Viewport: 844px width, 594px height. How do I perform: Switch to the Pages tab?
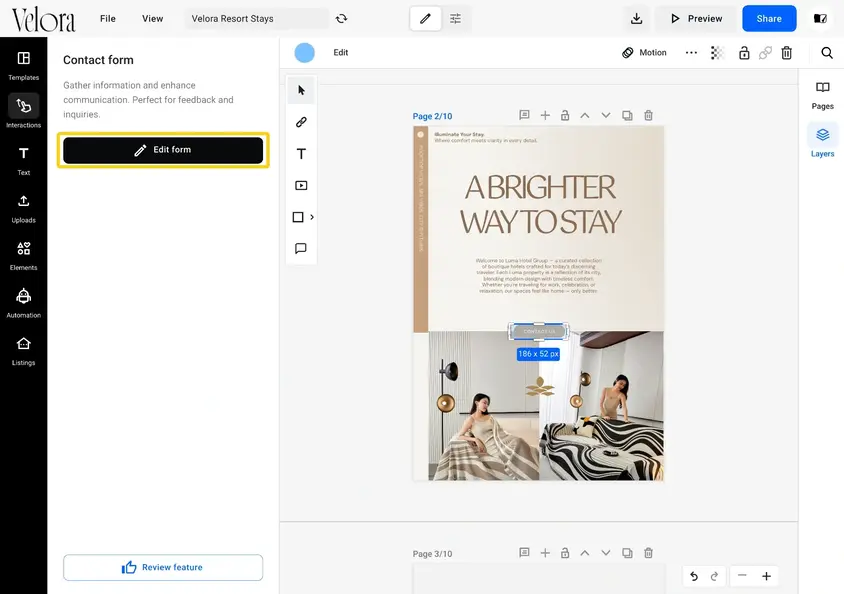point(822,95)
